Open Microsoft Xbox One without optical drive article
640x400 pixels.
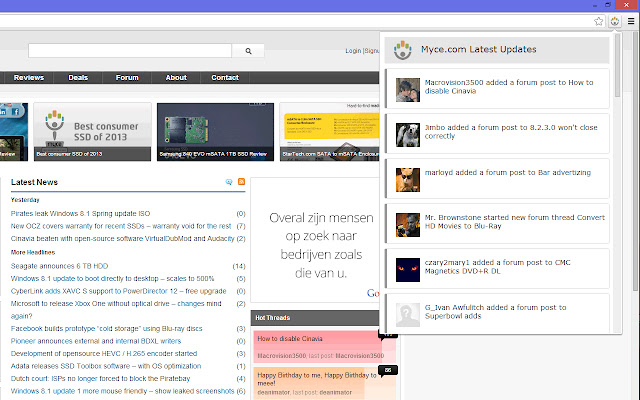(x=116, y=309)
